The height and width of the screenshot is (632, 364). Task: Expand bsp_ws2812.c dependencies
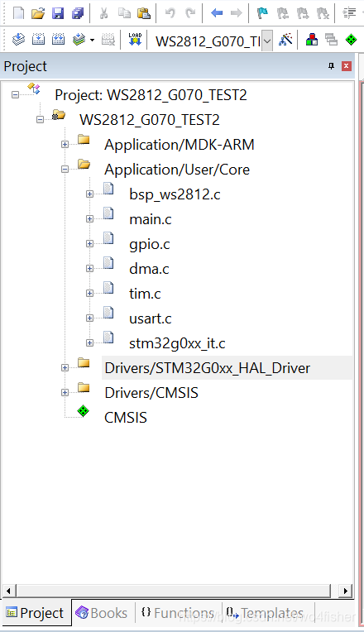[90, 194]
